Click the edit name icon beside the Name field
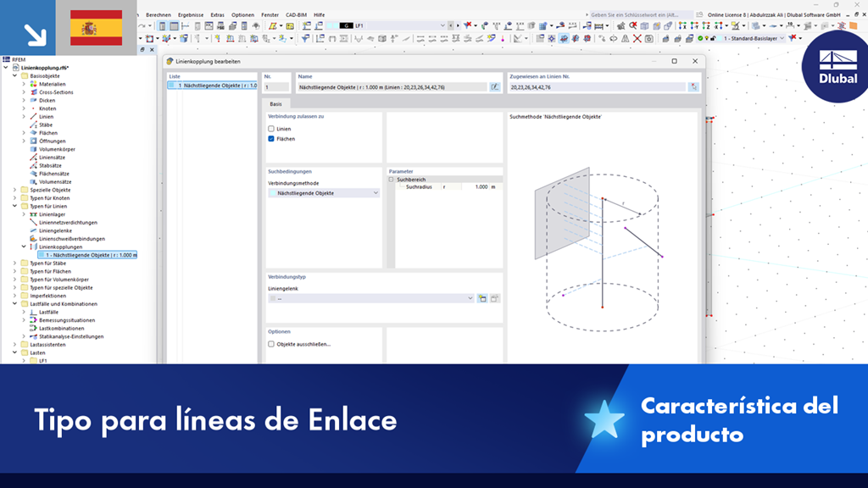This screenshot has width=868, height=488. [x=495, y=87]
